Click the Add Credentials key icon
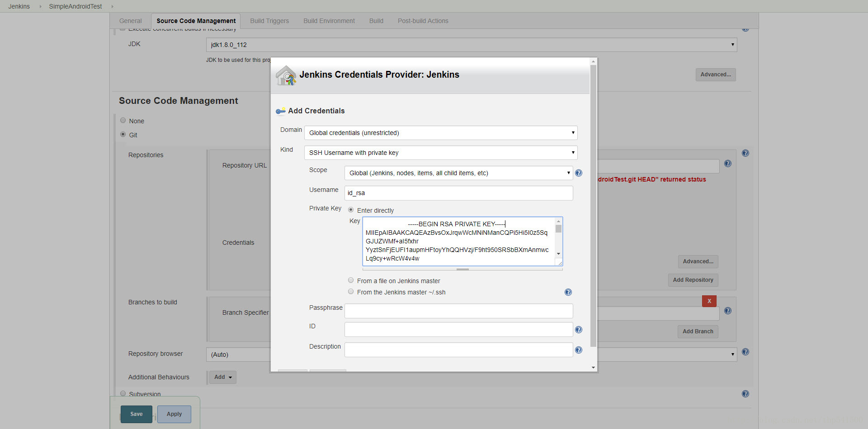The width and height of the screenshot is (868, 429). point(281,111)
